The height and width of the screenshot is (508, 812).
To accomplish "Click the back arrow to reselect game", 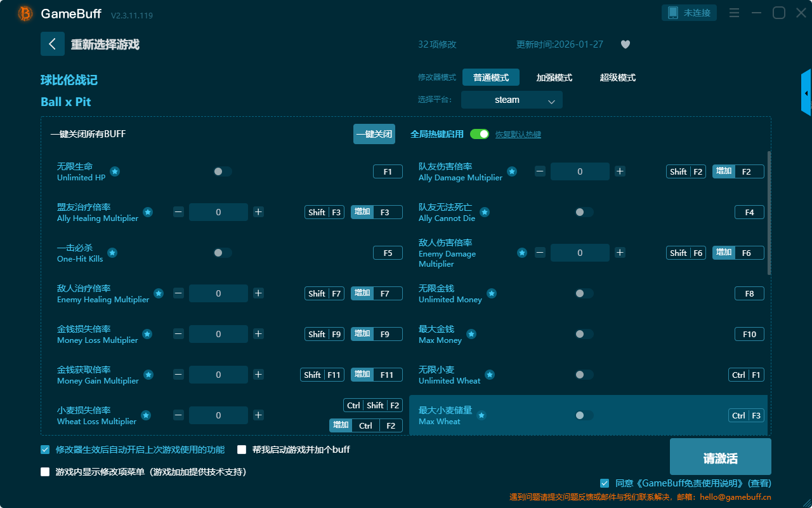I will [52, 44].
